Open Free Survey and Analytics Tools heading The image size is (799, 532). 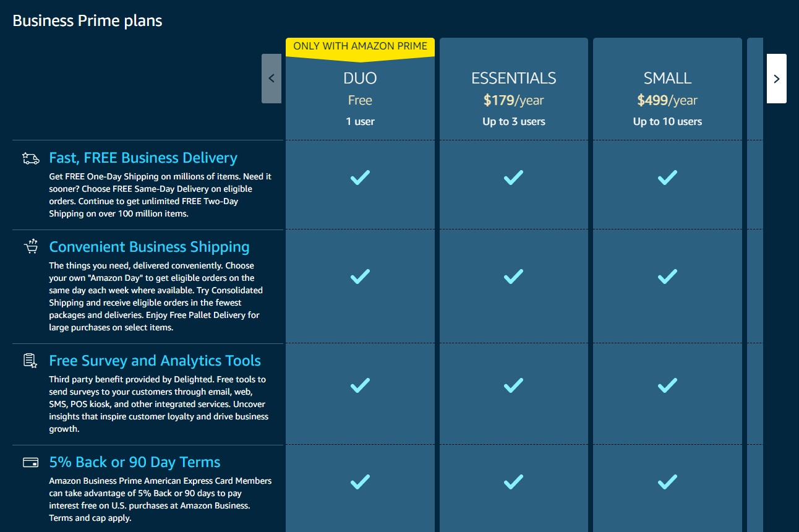pyautogui.click(x=155, y=361)
